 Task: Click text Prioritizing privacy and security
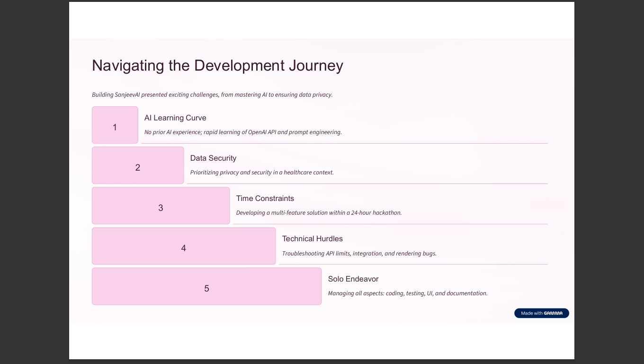[x=262, y=173]
